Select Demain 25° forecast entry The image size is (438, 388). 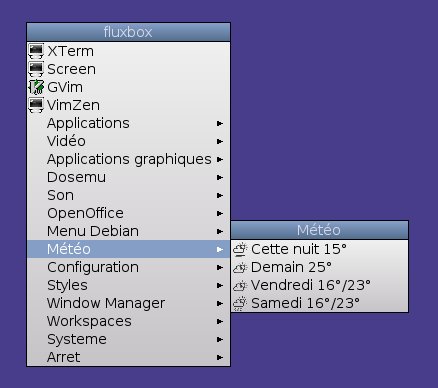(319, 267)
